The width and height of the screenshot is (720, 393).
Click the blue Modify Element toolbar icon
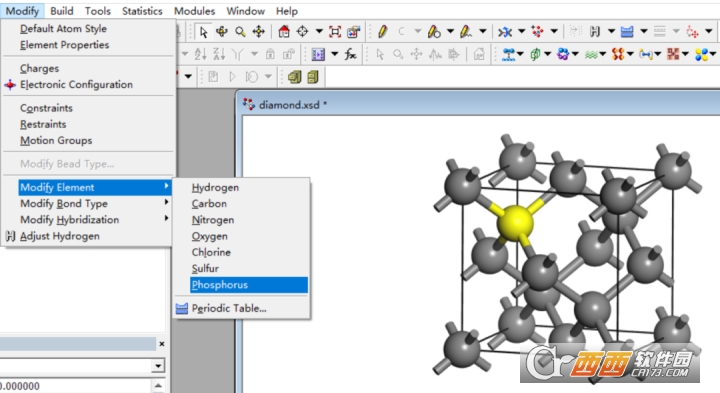click(627, 31)
